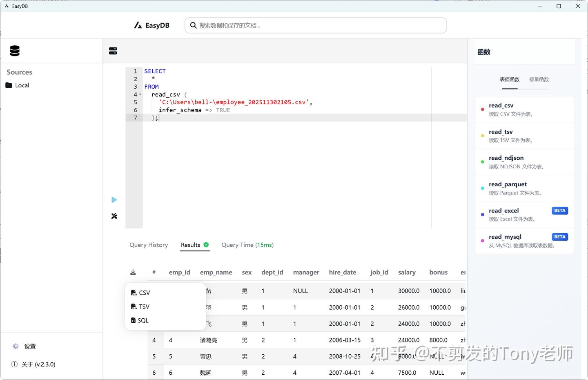588x380 pixels.
Task: Click the query tabs icon above the editor
Action: (113, 50)
